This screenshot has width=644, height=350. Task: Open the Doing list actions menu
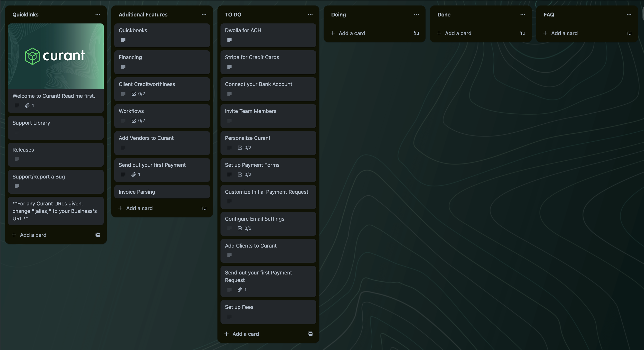(x=416, y=14)
